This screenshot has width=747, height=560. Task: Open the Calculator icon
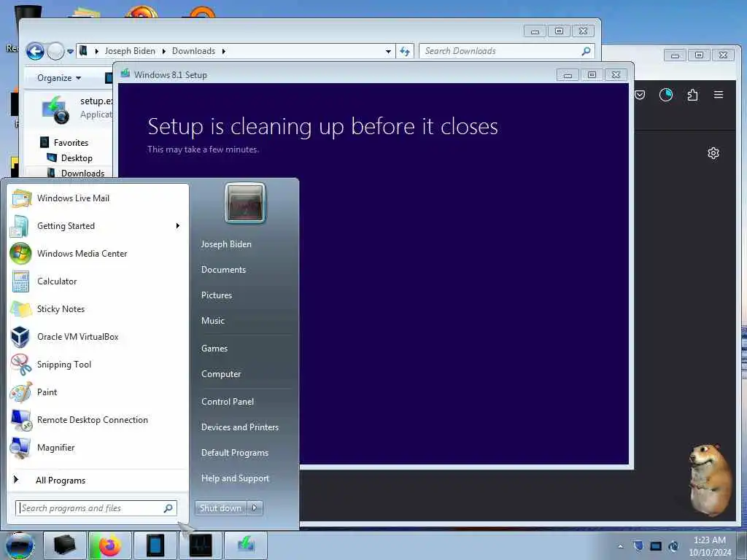click(20, 281)
